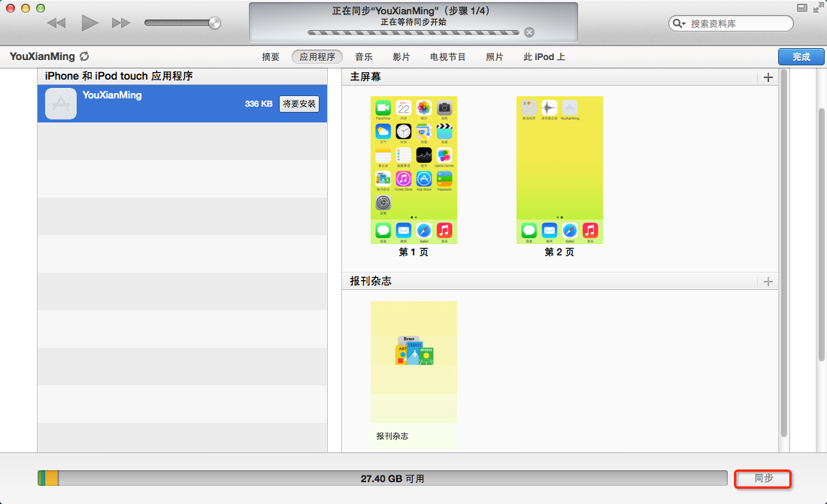Click the volume slider knob
Viewport: 827px width, 504px height.
(215, 23)
